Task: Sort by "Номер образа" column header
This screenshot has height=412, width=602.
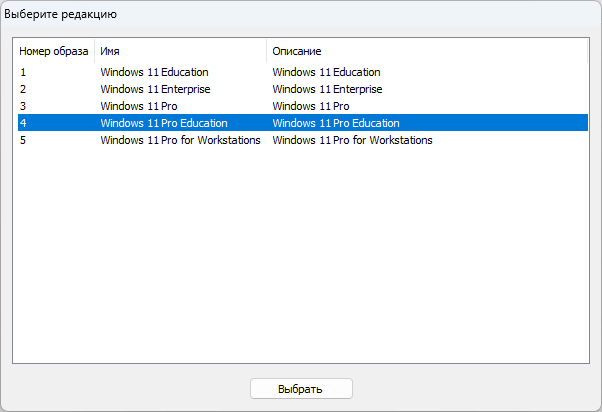Action: [53, 50]
